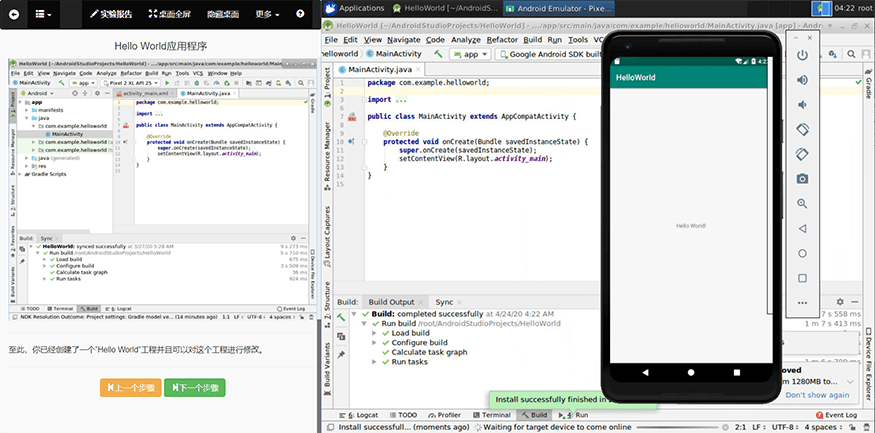
Task: Click the pin tab icon in Build panel
Action: (x=341, y=355)
